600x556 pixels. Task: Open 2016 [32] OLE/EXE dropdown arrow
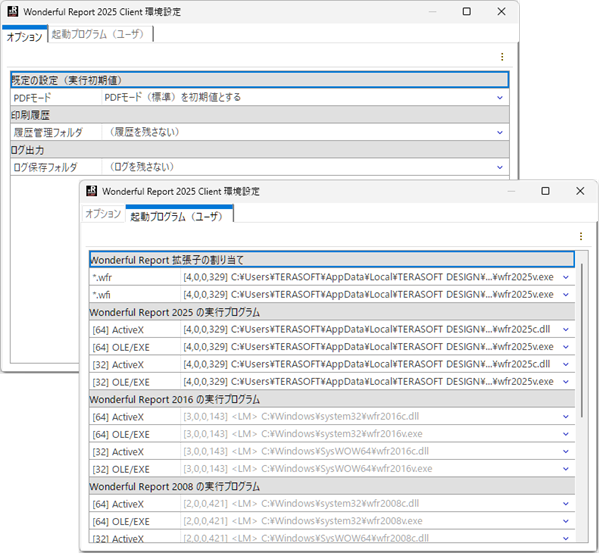(x=566, y=469)
